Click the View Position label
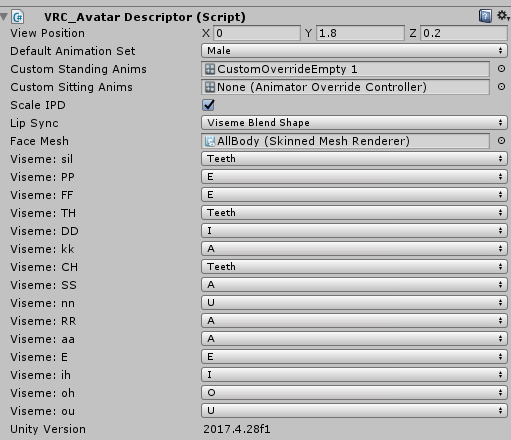 pos(48,33)
